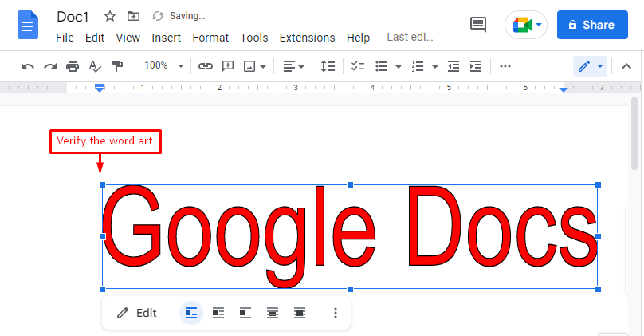Star the Doc1 document
Viewport: 644px width, 336px height.
tap(110, 17)
